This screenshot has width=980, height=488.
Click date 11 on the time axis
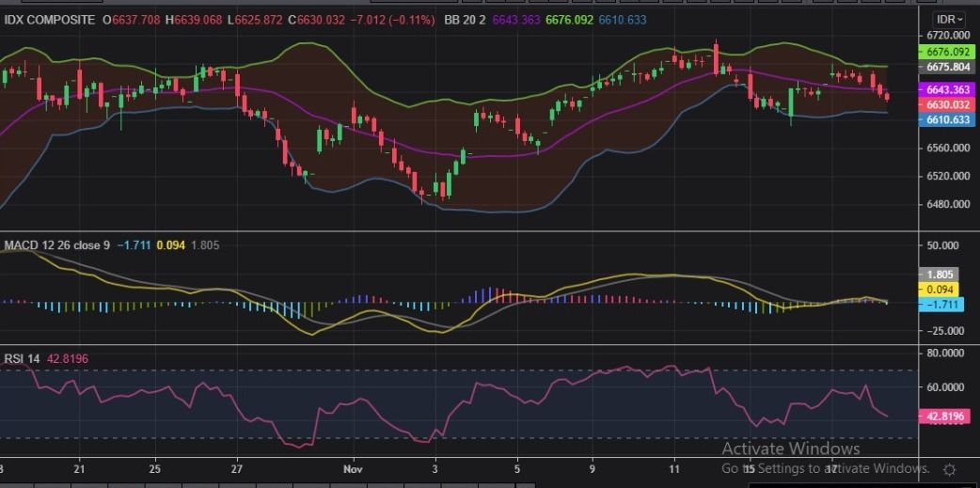pyautogui.click(x=673, y=468)
